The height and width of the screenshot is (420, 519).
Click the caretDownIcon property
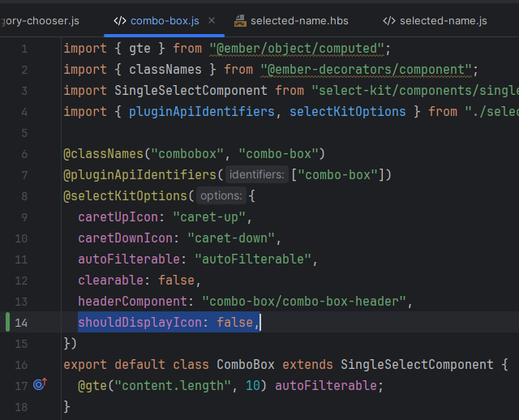[126, 238]
